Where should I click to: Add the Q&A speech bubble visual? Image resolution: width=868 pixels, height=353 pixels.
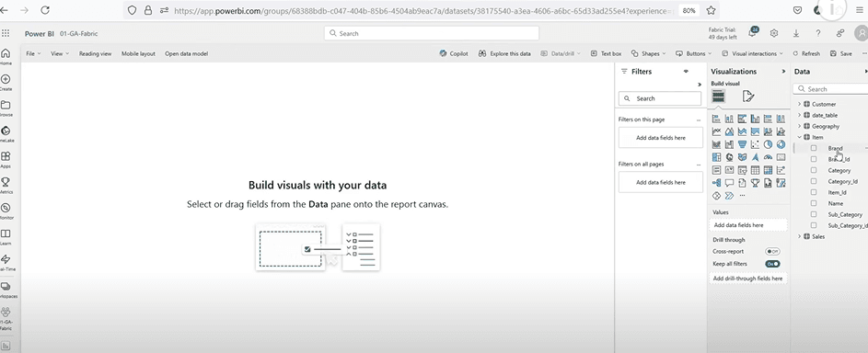click(729, 182)
